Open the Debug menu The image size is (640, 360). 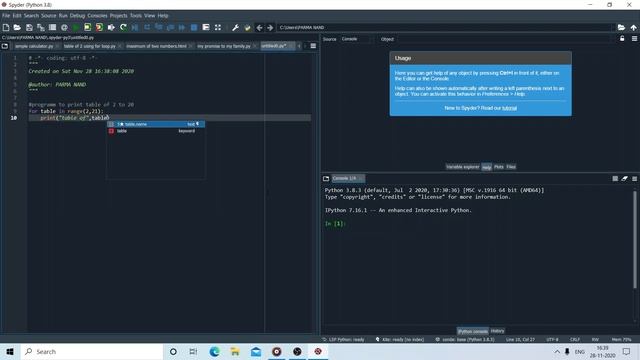(x=77, y=16)
